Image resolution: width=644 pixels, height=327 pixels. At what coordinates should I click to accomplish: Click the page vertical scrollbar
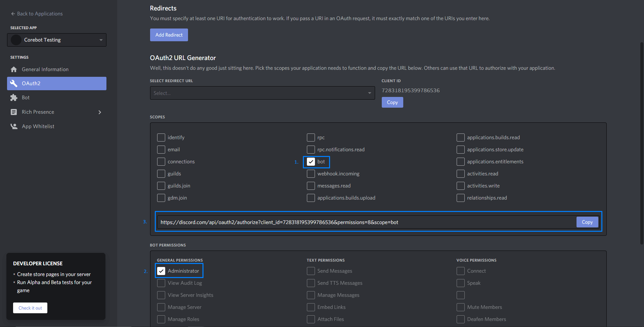(x=642, y=143)
